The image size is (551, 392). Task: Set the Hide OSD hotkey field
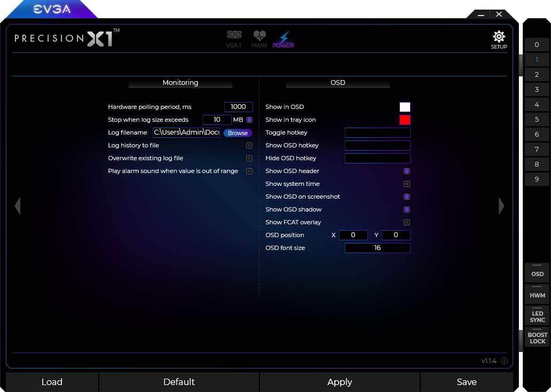click(x=378, y=158)
